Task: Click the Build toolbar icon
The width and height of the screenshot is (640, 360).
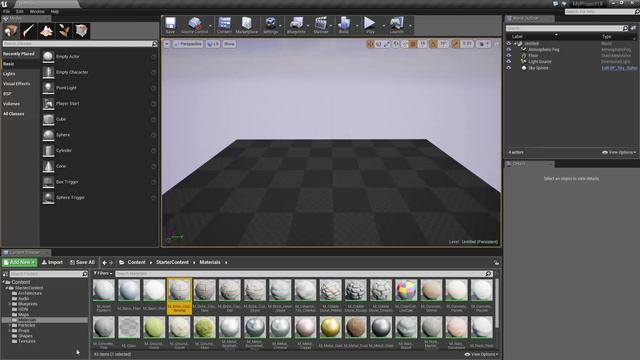Action: point(344,25)
